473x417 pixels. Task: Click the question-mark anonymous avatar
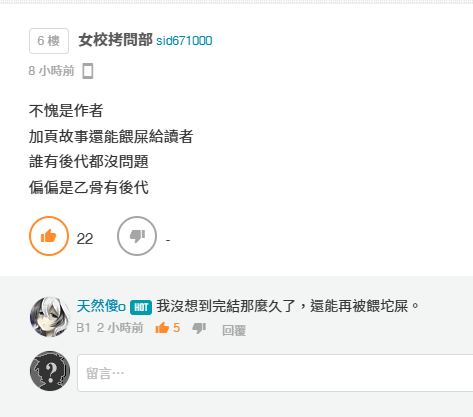tap(50, 371)
